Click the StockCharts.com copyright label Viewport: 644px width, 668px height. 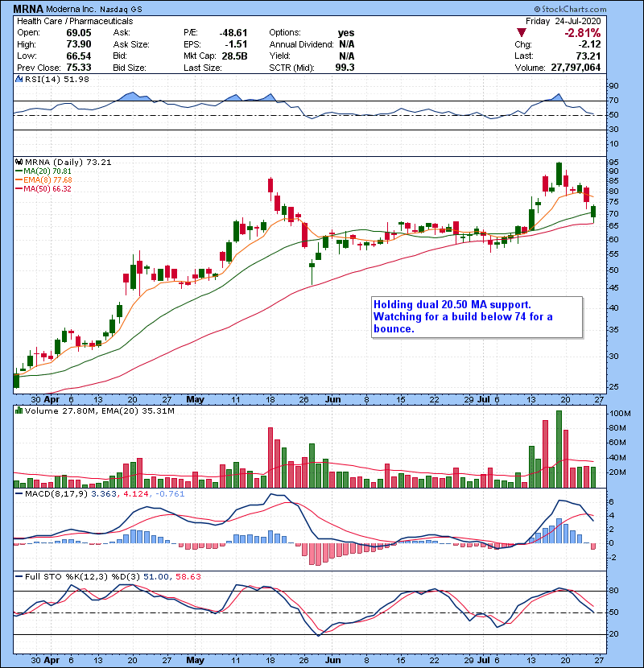pos(570,9)
